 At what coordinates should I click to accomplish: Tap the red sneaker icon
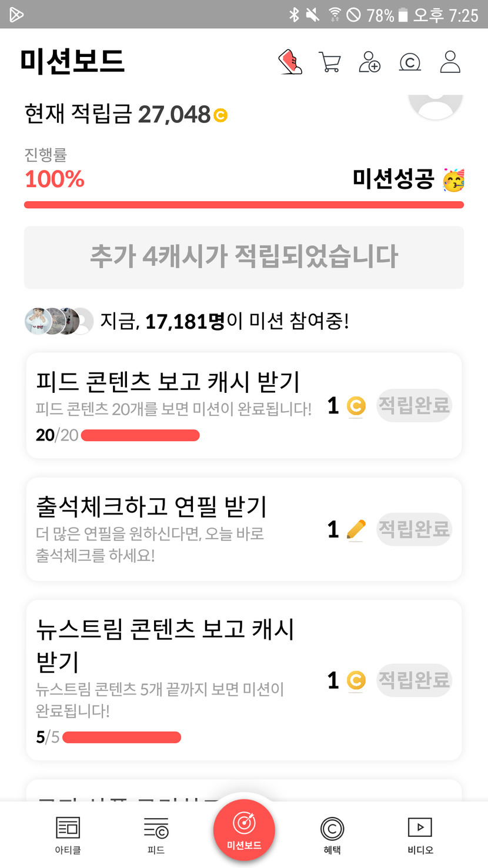(x=290, y=62)
